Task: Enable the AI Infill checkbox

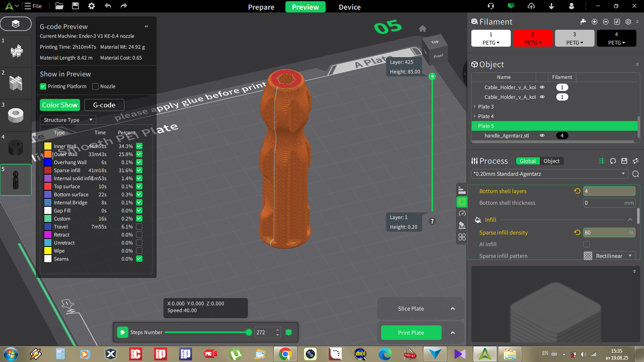Action: pyautogui.click(x=586, y=244)
